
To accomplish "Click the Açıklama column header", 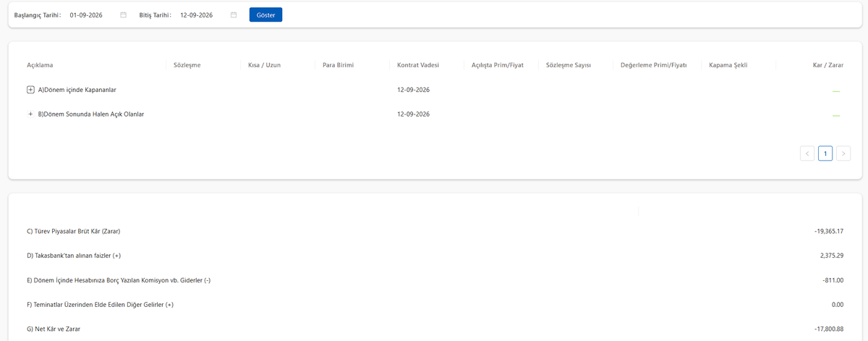I will click(40, 65).
